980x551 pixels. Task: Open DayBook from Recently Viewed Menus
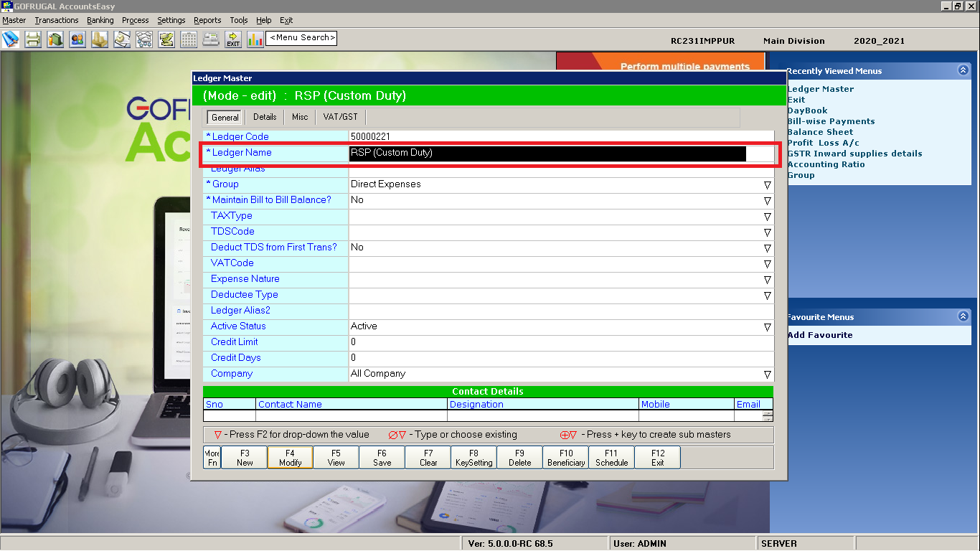(x=807, y=110)
